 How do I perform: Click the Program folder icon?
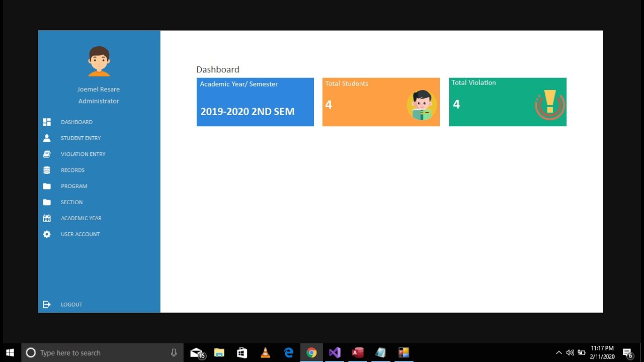(x=47, y=186)
